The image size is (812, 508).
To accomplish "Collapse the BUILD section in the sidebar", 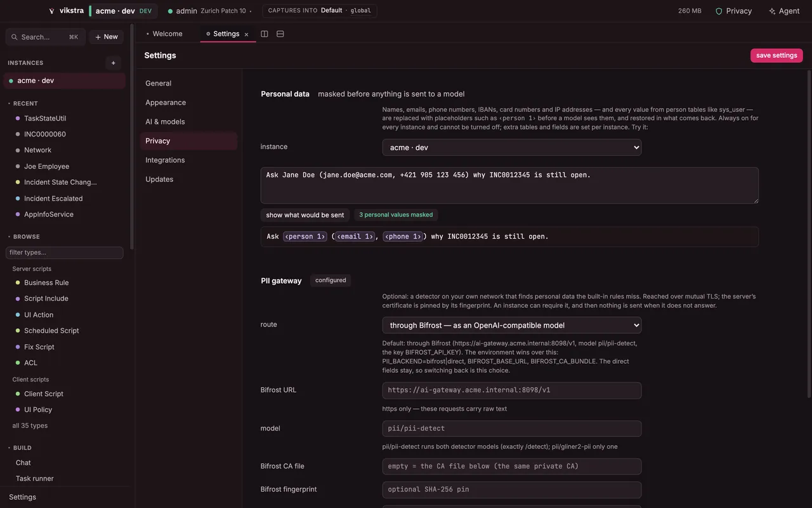I will (20, 448).
